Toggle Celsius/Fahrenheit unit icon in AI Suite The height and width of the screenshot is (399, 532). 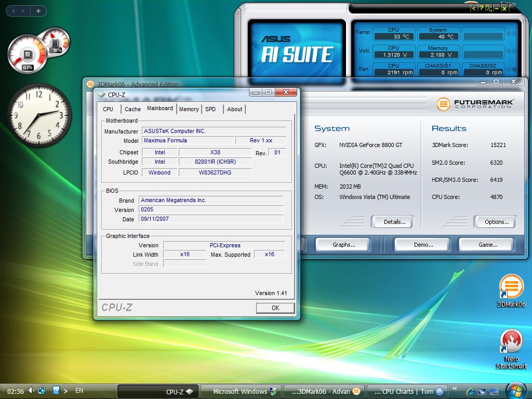tap(489, 8)
